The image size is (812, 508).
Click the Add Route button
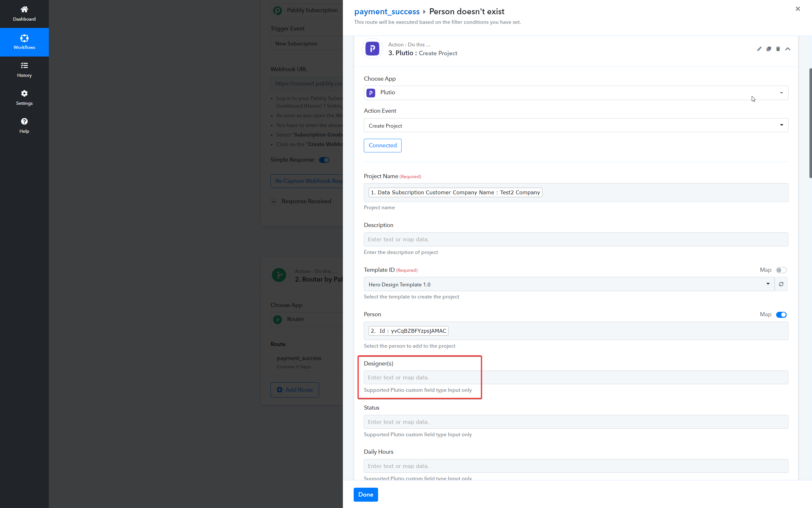click(295, 390)
